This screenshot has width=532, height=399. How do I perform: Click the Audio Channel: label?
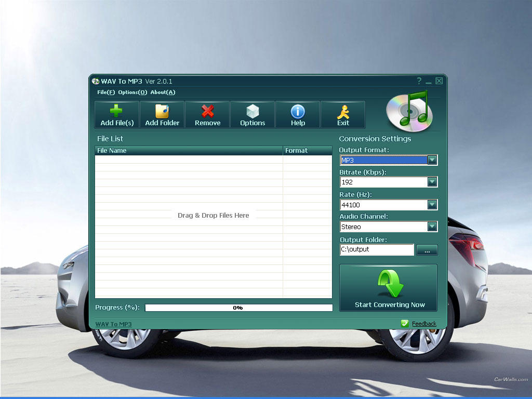363,217
